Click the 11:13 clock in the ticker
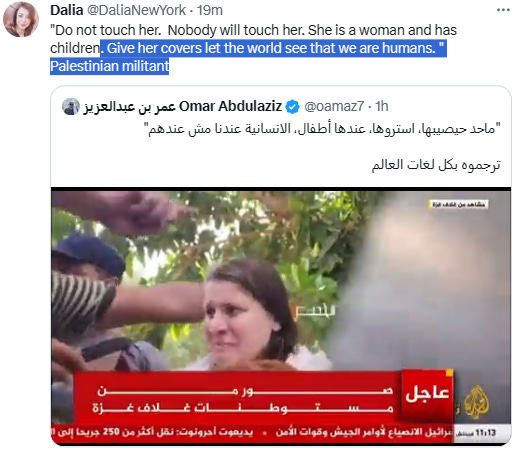 click(x=485, y=433)
